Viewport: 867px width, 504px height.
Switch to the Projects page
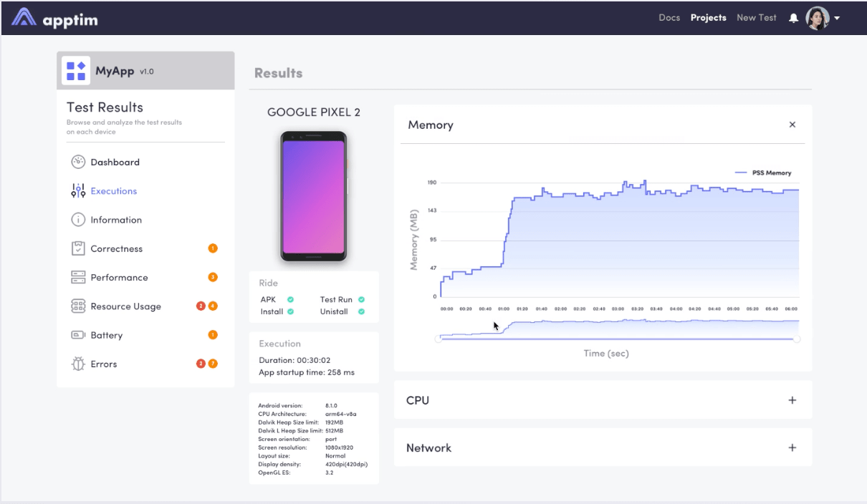coord(708,17)
